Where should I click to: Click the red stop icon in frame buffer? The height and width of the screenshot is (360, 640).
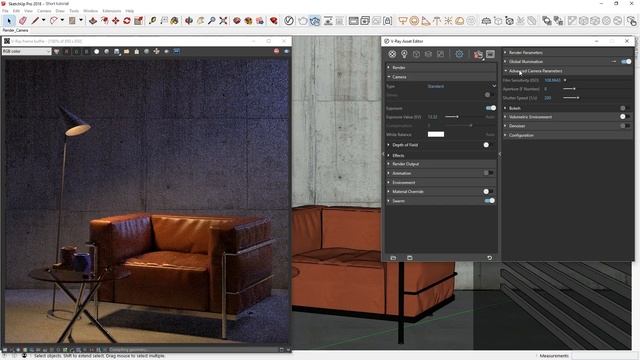point(277,51)
